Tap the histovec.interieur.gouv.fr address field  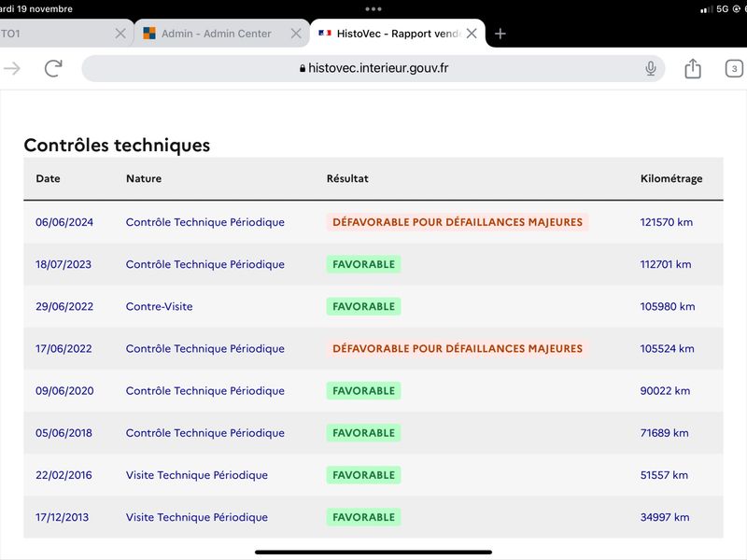point(373,68)
